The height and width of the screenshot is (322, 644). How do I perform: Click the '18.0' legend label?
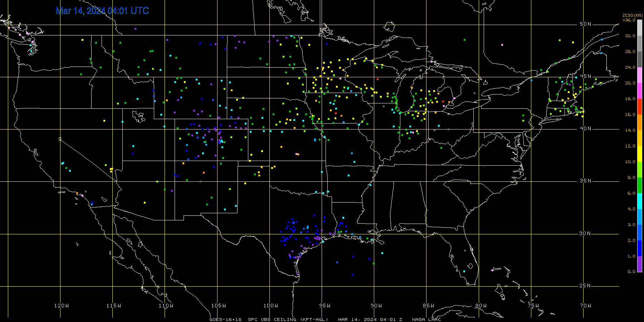click(x=630, y=99)
